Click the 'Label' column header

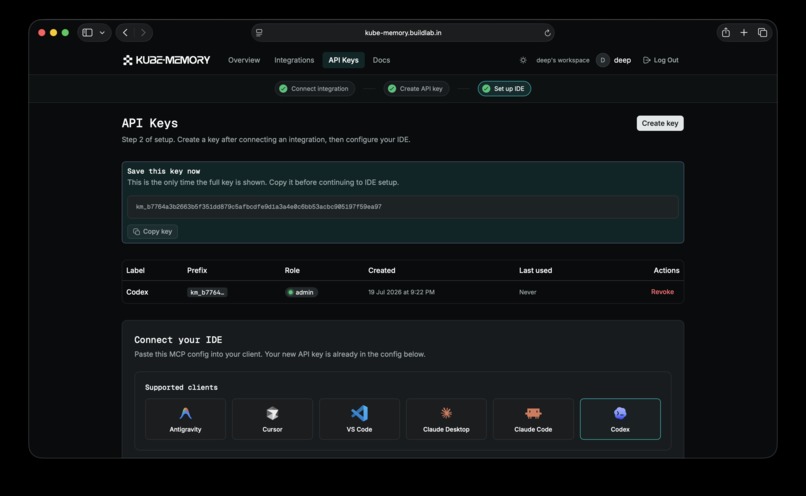pos(135,270)
